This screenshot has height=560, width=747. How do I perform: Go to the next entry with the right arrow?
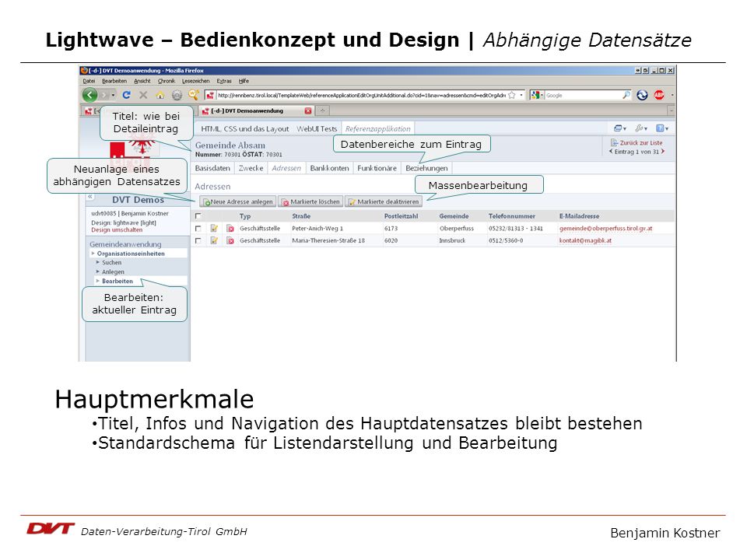(x=663, y=152)
